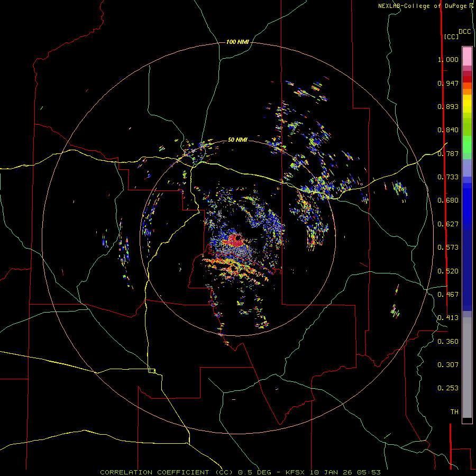This screenshot has height=476, width=476.
Task: Click the black radar site dot at center
Action: (238, 237)
